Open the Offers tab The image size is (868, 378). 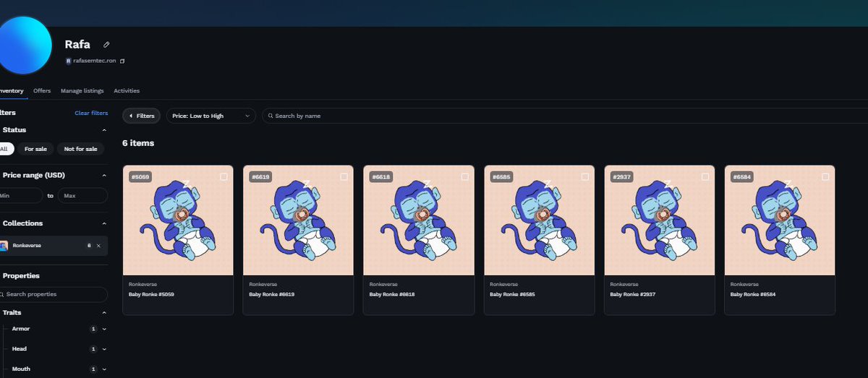tap(42, 91)
